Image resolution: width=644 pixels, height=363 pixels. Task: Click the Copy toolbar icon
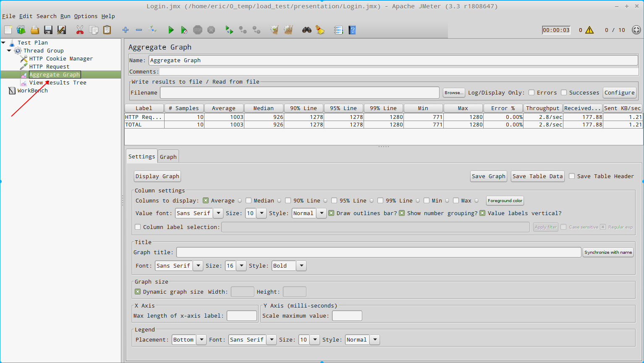94,30
